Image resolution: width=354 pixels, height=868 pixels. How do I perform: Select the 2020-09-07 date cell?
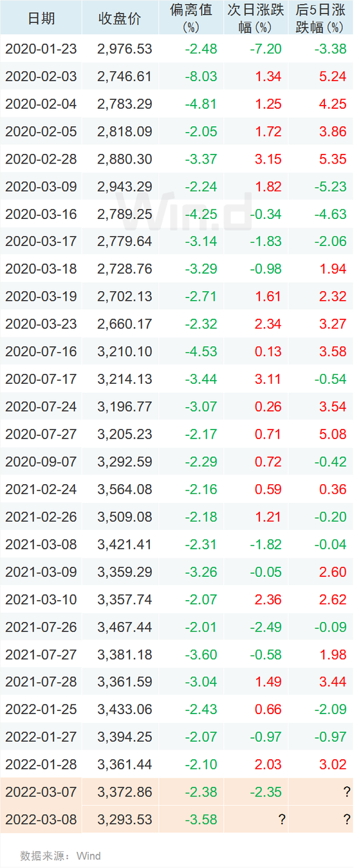coord(41,462)
